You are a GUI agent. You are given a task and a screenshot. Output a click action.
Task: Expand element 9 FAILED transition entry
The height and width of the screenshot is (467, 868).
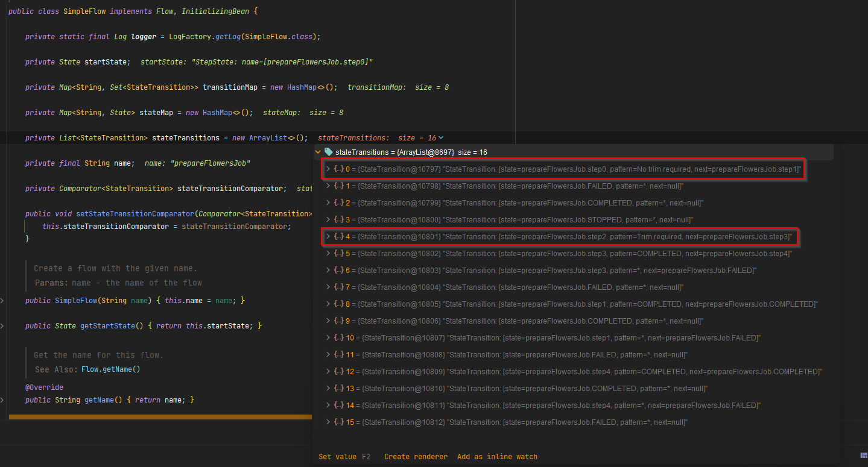[329, 321]
